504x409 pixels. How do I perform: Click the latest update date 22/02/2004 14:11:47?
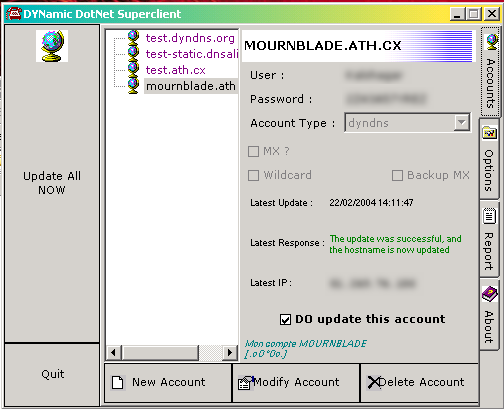[x=371, y=203]
